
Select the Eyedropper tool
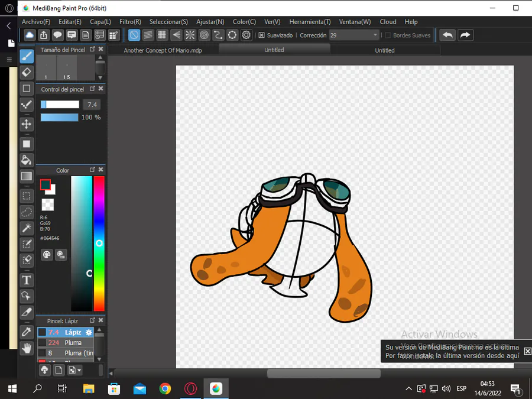pyautogui.click(x=27, y=332)
